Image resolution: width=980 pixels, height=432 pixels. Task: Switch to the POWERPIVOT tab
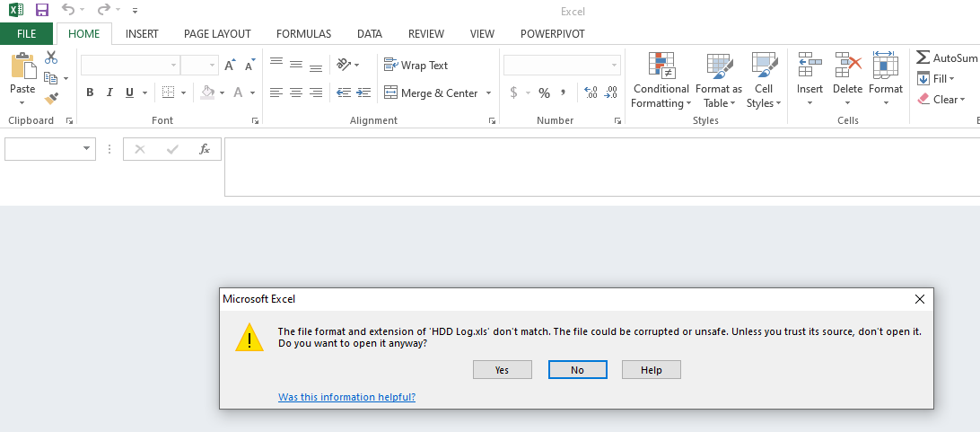(553, 34)
